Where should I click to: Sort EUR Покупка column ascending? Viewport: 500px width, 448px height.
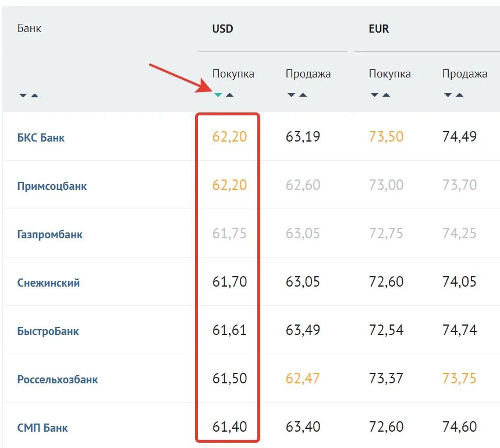386,95
